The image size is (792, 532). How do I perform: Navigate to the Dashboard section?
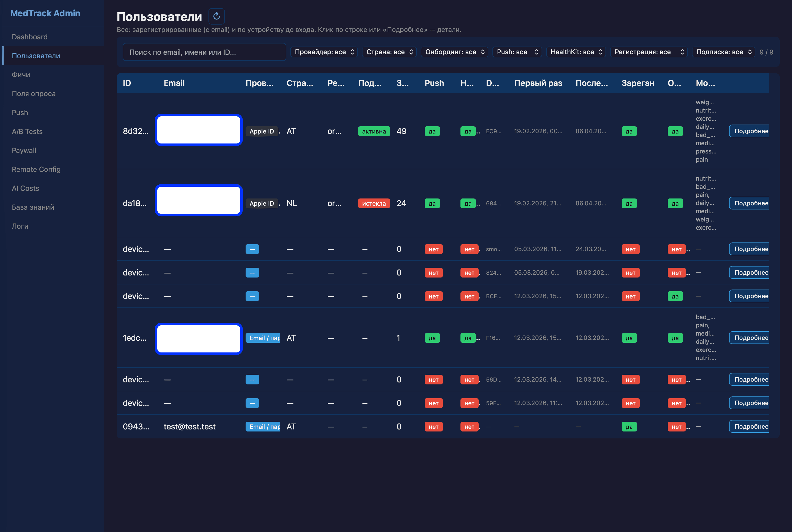tap(29, 37)
